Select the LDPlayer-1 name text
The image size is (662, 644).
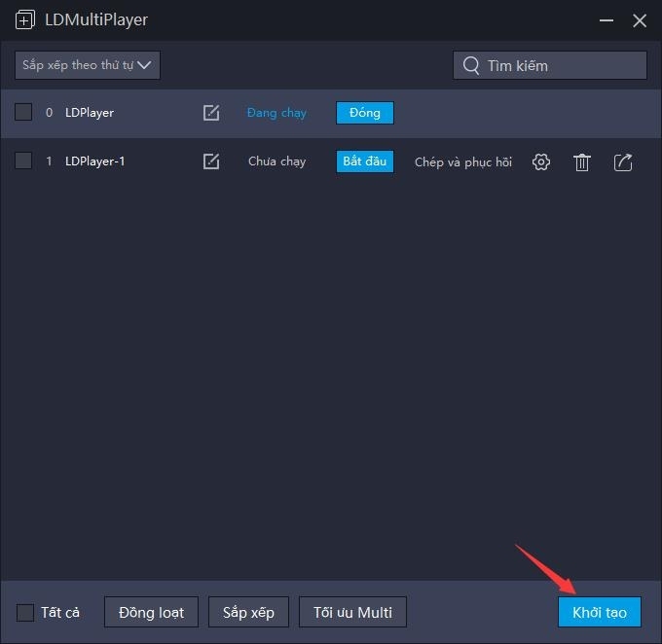[95, 161]
